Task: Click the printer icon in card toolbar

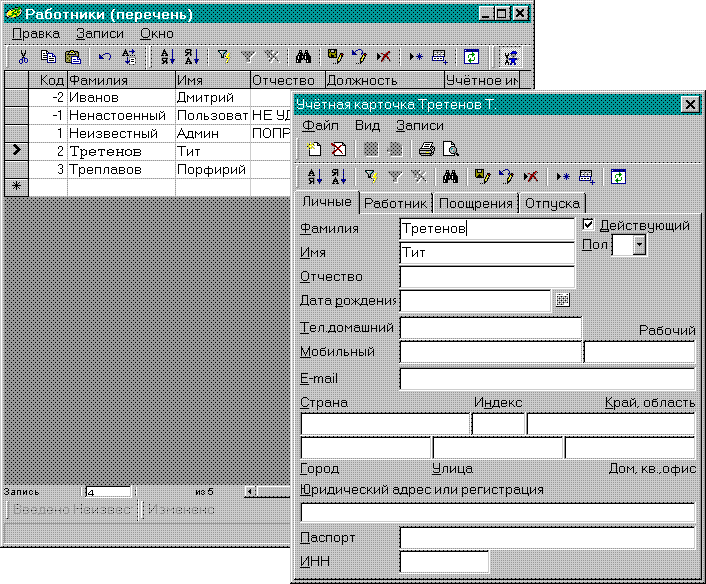Action: click(426, 149)
